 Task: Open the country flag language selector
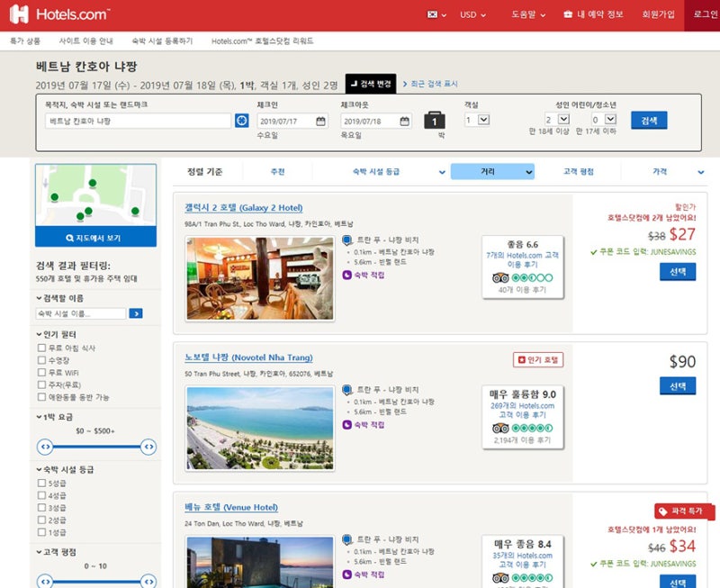[x=436, y=14]
